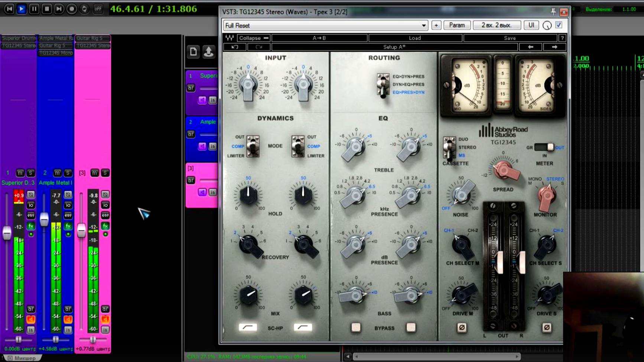Toggle the right EQ BYPASS button
Screen dimensions: 644x362
tap(411, 327)
